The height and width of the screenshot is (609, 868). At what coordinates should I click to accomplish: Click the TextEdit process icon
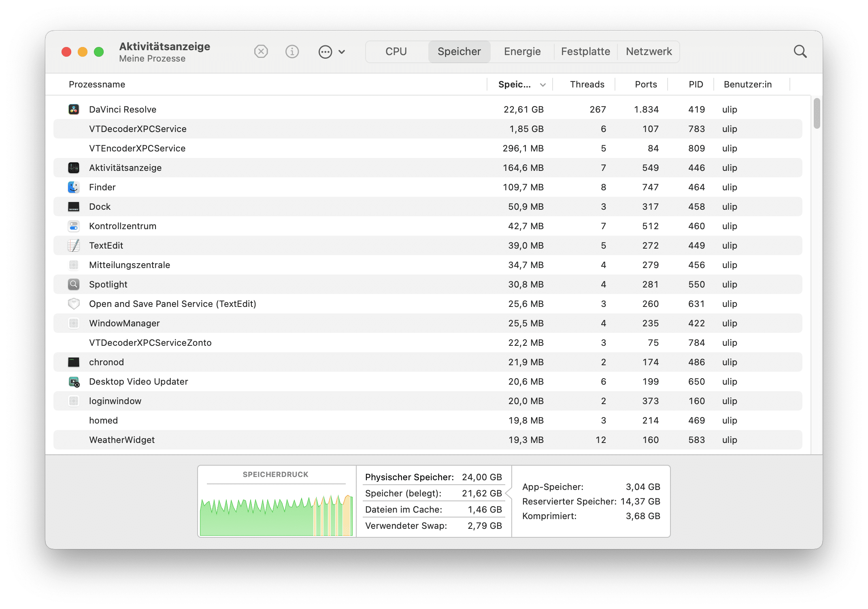click(x=74, y=245)
